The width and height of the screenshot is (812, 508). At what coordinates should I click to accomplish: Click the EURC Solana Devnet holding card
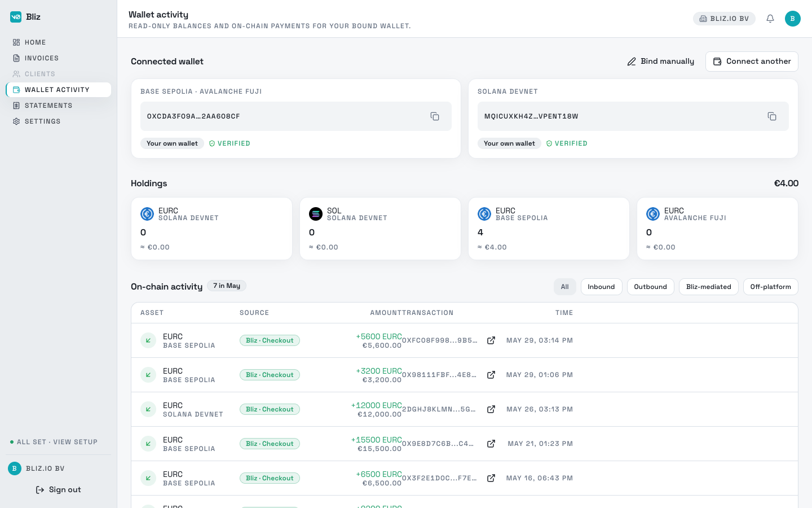click(211, 229)
